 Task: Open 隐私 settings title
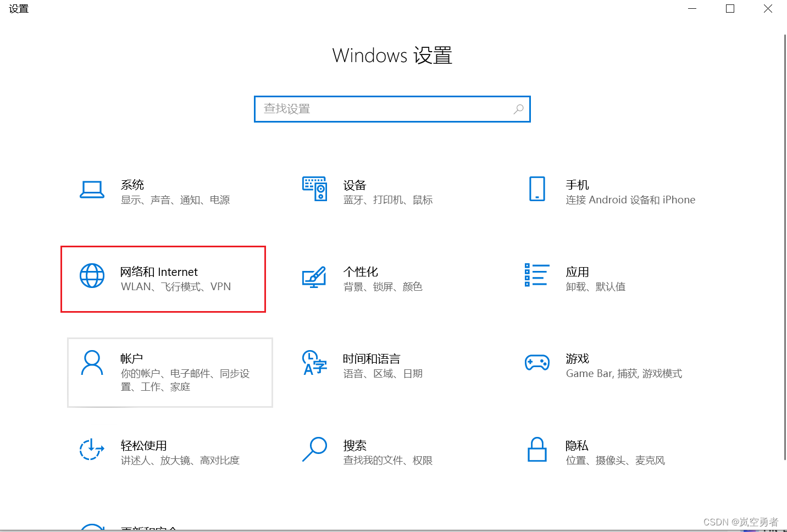click(577, 445)
